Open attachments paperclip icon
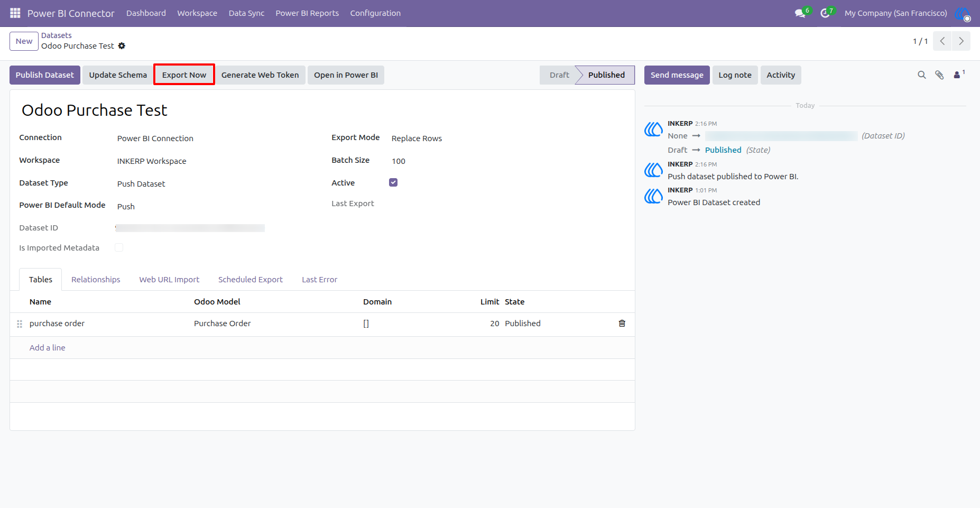980x508 pixels. point(939,75)
